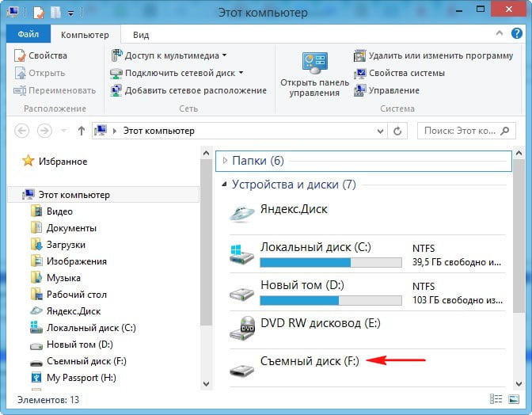Select Removable Disk (F:) in devices list
The image size is (532, 415).
click(309, 360)
